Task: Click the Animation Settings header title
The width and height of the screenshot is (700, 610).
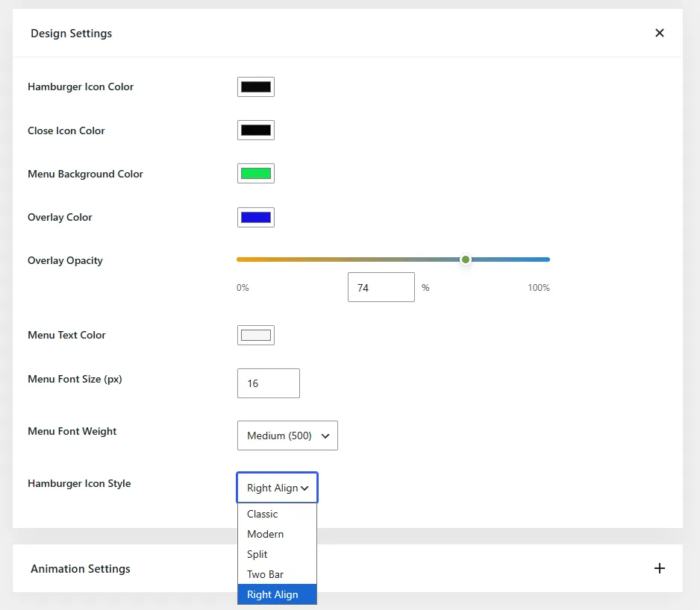Action: [81, 568]
